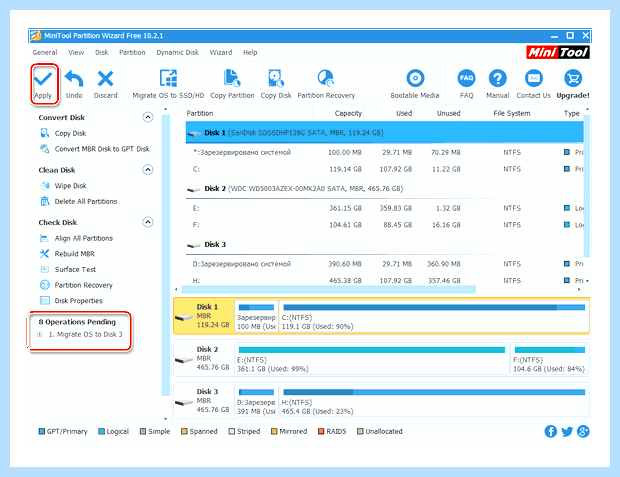Open the Facebook share icon
The height and width of the screenshot is (477, 620).
(x=550, y=432)
